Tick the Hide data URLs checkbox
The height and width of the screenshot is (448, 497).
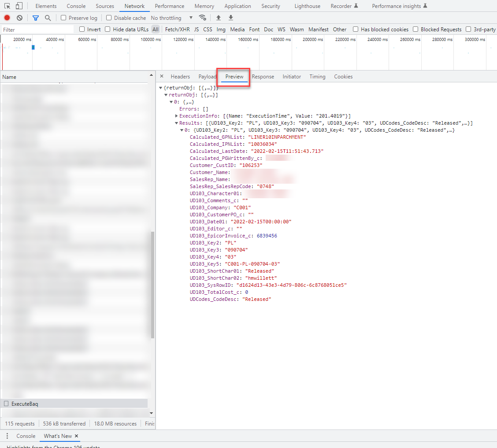tap(108, 30)
